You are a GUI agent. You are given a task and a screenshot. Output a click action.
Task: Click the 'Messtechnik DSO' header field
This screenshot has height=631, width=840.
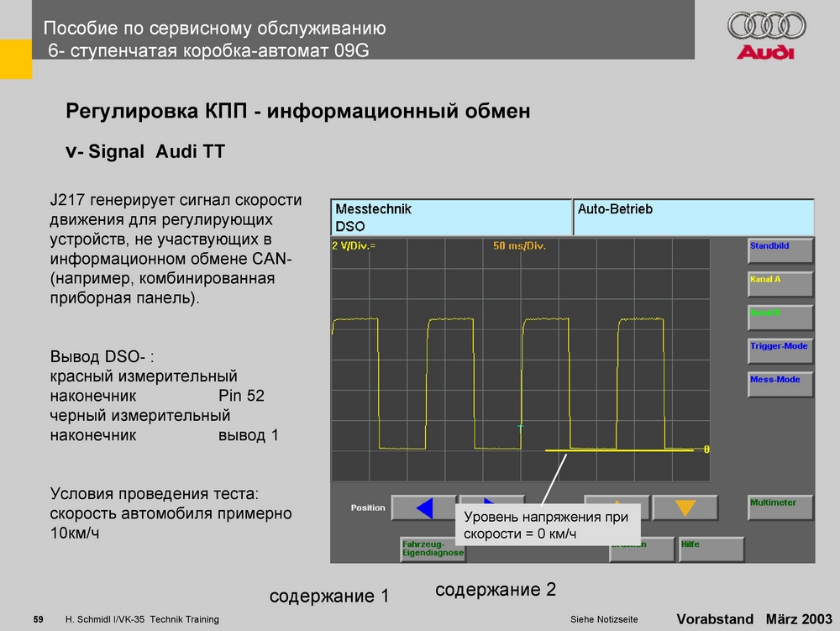click(x=452, y=217)
